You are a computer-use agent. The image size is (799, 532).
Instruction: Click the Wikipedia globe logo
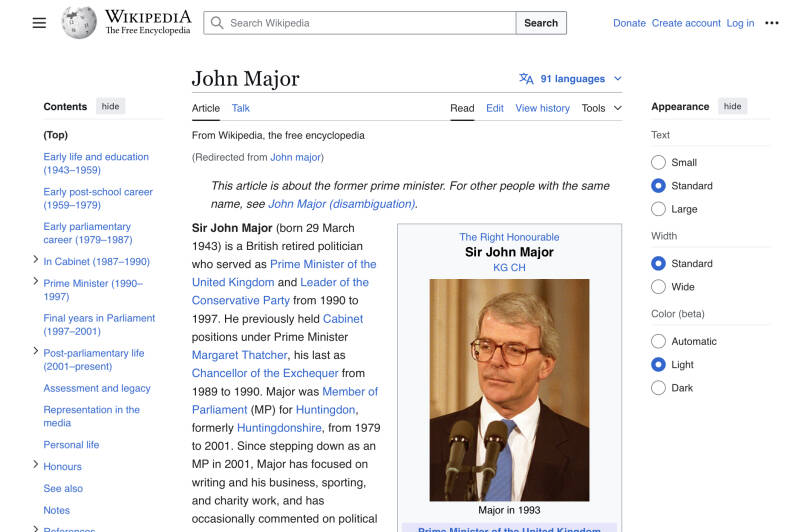click(x=79, y=23)
